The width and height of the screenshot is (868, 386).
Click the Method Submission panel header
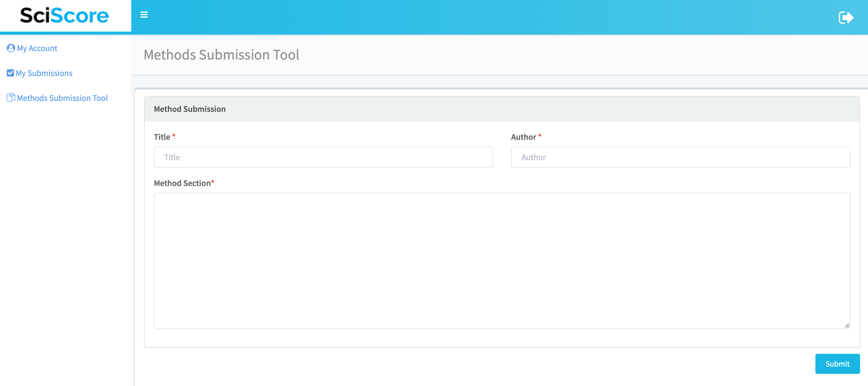pos(190,109)
